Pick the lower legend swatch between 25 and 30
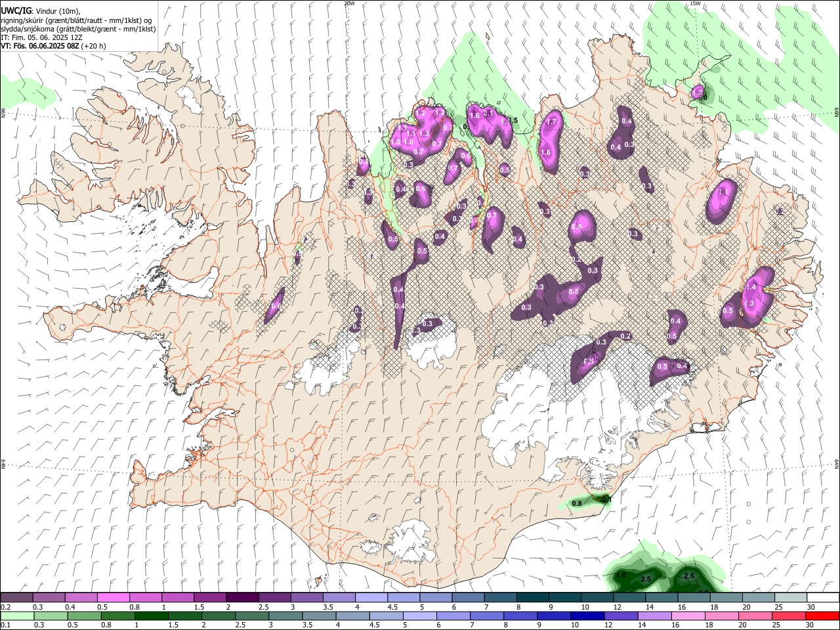 [788, 616]
